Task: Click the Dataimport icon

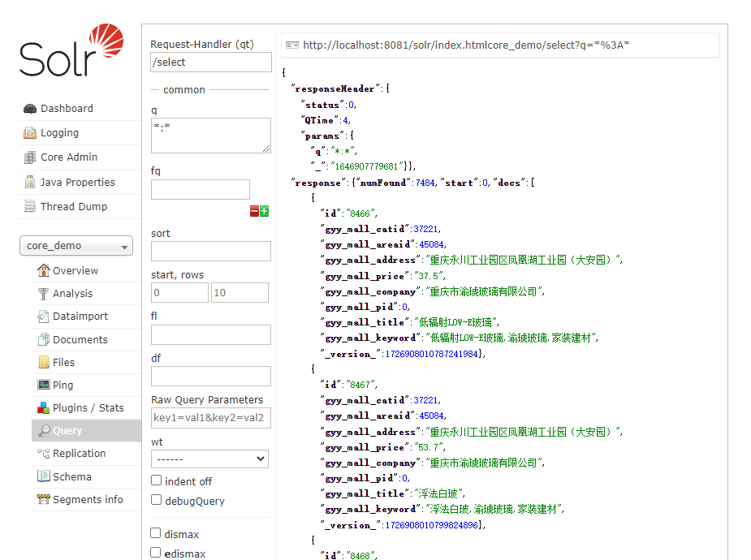Action: tap(44, 316)
